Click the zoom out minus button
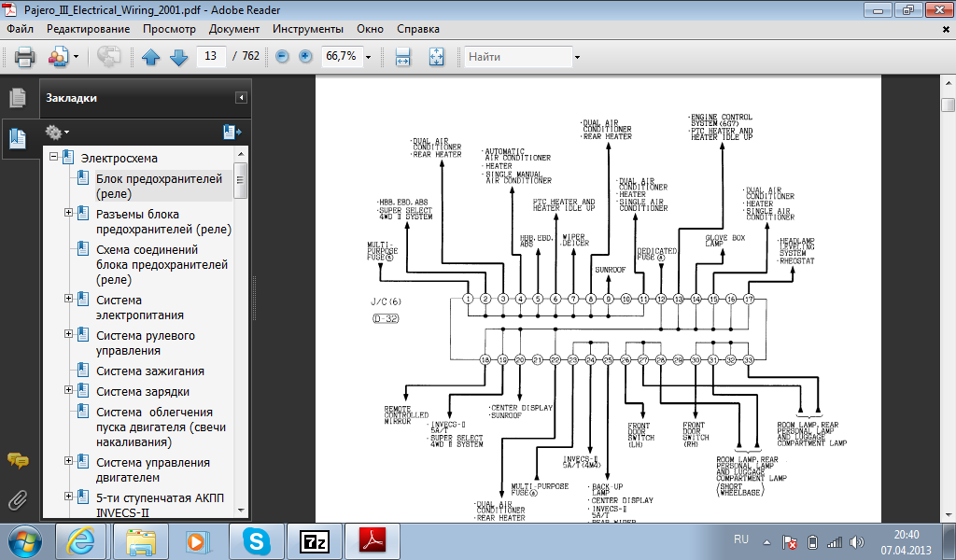 click(282, 57)
